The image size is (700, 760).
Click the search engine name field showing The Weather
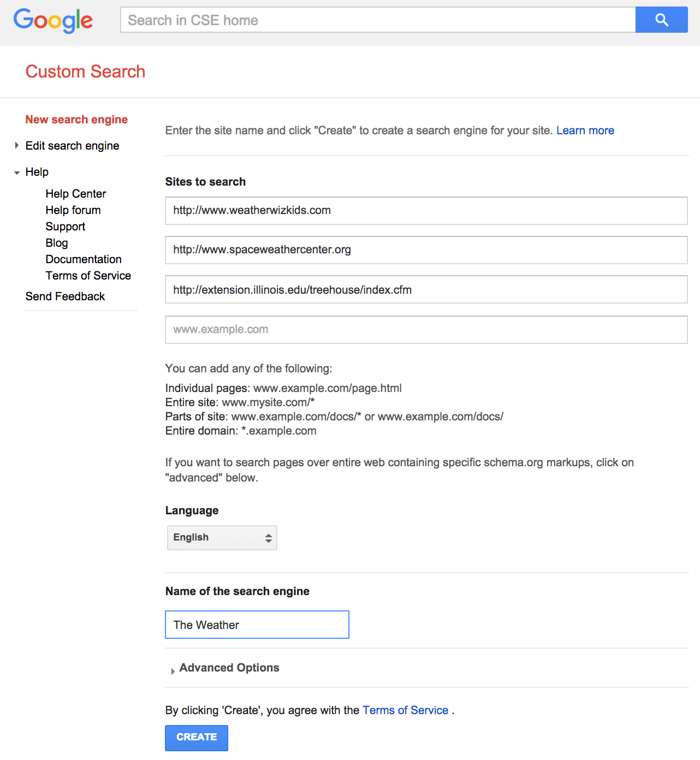pyautogui.click(x=257, y=624)
